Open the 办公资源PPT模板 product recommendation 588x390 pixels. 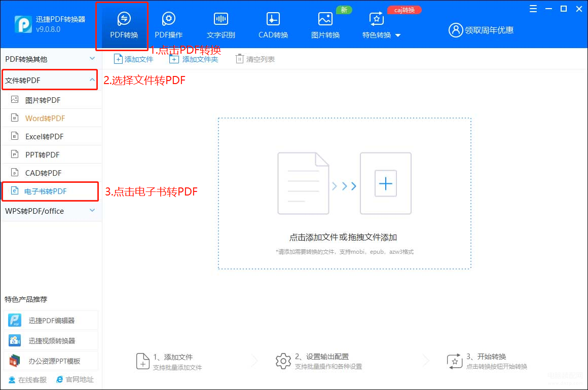(x=51, y=361)
